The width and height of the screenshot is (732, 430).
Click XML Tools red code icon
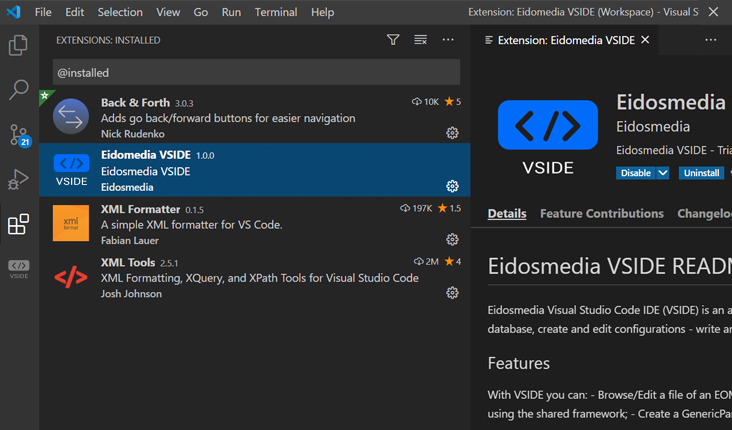coord(71,277)
